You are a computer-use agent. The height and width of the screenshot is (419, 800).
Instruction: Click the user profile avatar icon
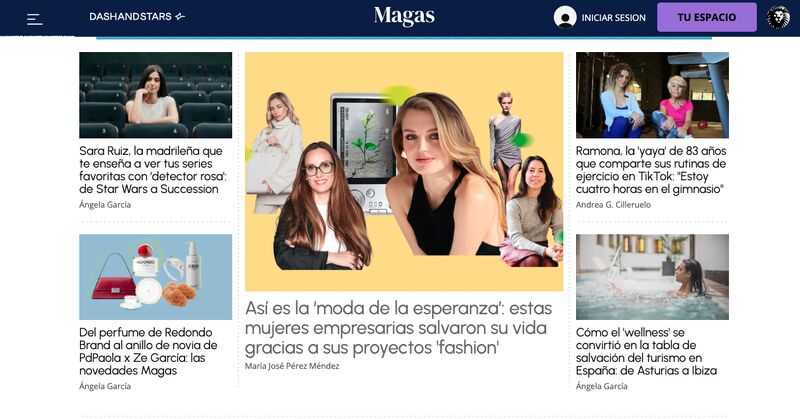click(565, 17)
